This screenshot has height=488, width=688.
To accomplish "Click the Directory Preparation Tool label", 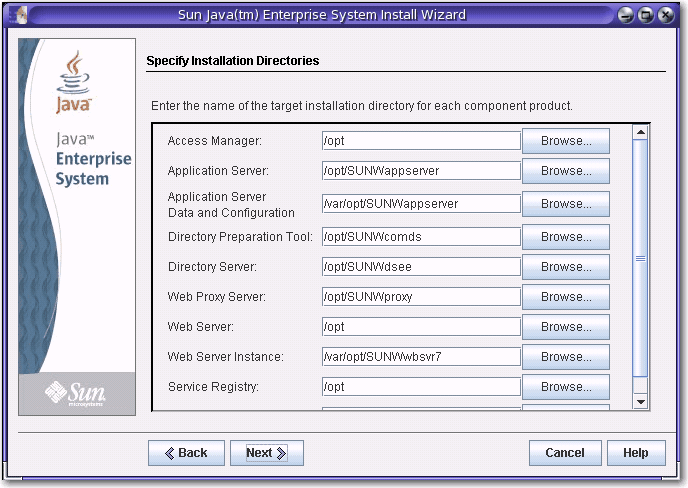I will coord(240,237).
